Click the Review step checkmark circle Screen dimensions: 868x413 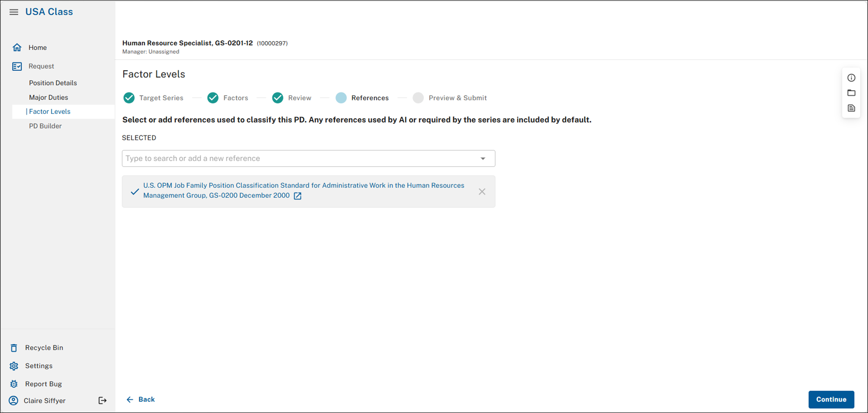click(278, 98)
